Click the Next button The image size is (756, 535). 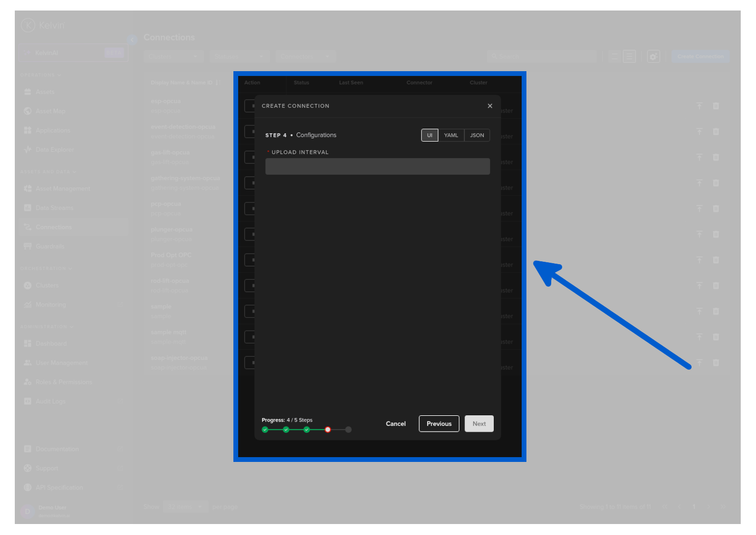click(479, 424)
